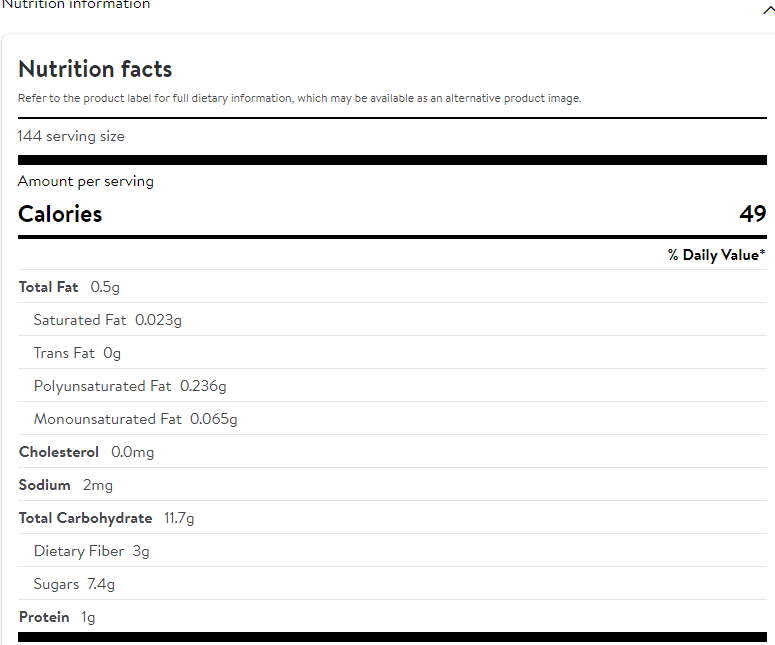The height and width of the screenshot is (645, 775).
Task: Click the Total Fat row
Action: pyautogui.click(x=69, y=287)
